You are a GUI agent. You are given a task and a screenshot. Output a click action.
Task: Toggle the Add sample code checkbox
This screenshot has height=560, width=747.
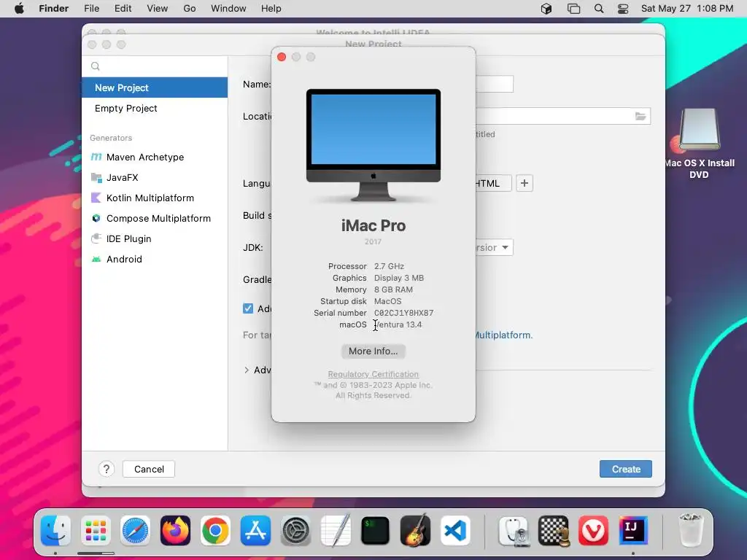[x=248, y=308]
